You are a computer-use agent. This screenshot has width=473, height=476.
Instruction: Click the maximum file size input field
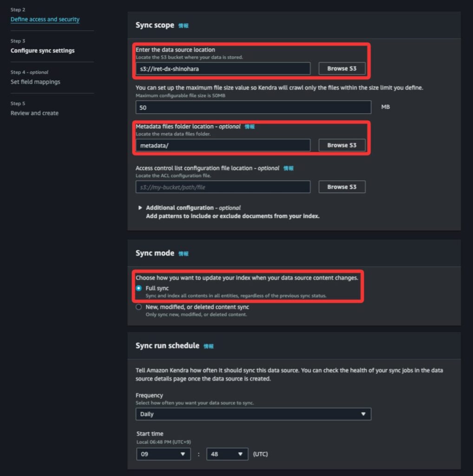coord(253,107)
